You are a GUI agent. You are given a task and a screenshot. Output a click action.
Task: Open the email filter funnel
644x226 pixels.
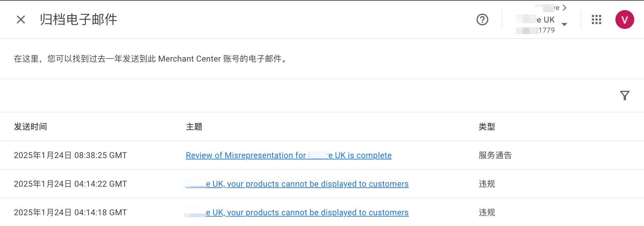(x=624, y=96)
